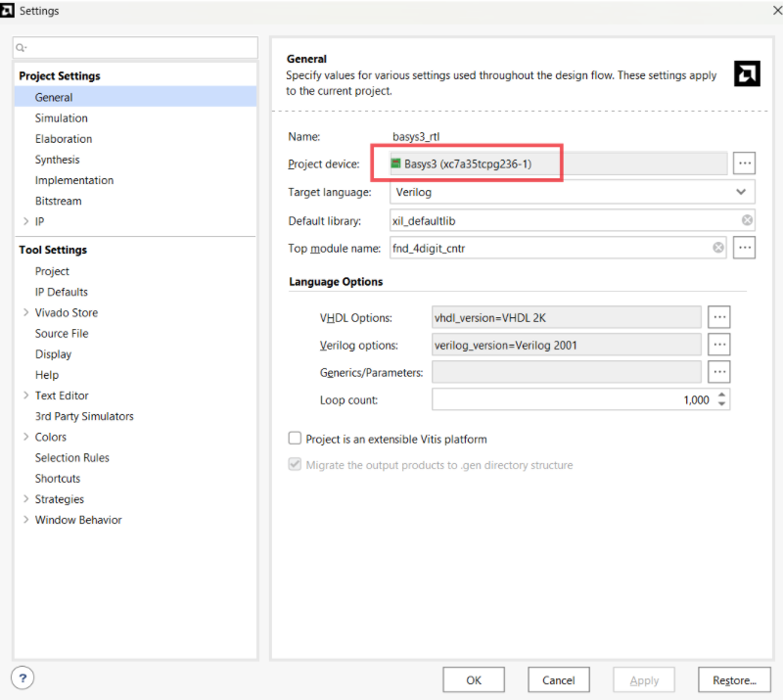Expand the Window Behavior node

click(26, 520)
